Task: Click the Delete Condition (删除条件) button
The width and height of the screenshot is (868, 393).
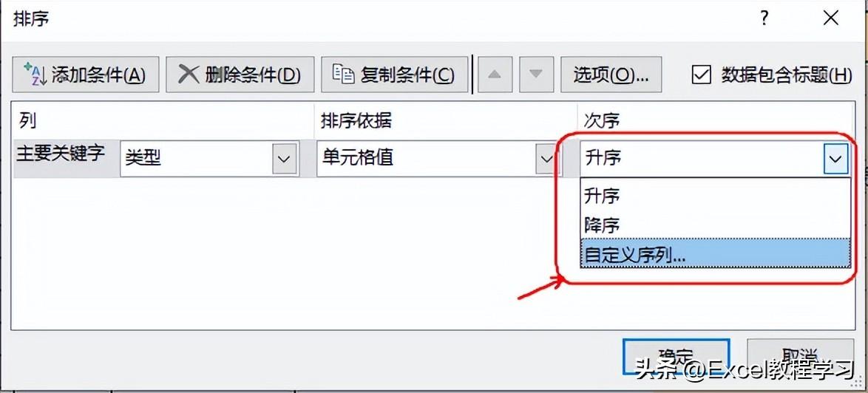Action: pyautogui.click(x=240, y=74)
